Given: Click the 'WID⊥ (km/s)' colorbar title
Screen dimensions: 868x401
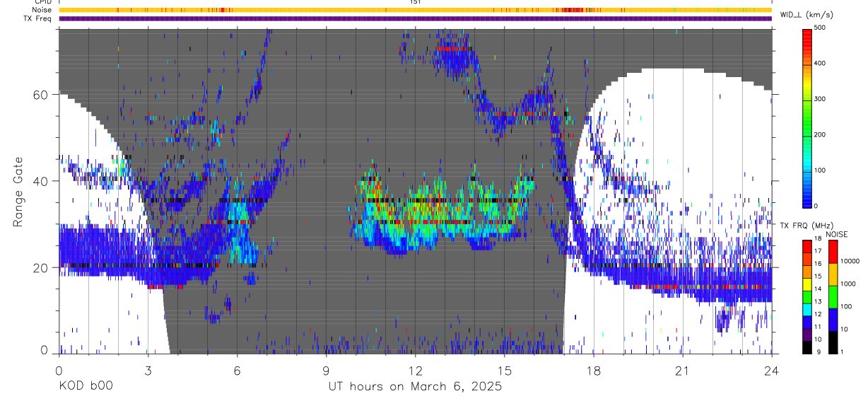Looking at the screenshot, I should pyautogui.click(x=806, y=15).
